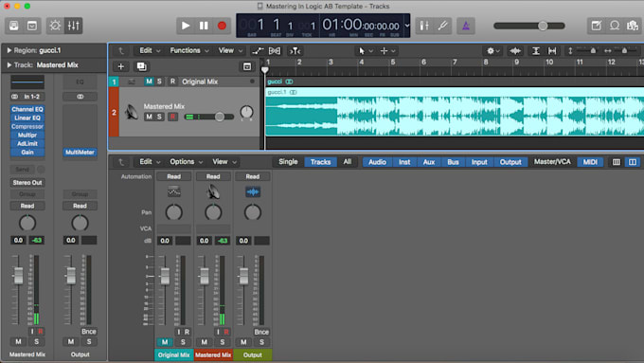Screen dimensions: 644x363
Task: Mute the Original Mix track in header
Action: click(x=149, y=82)
